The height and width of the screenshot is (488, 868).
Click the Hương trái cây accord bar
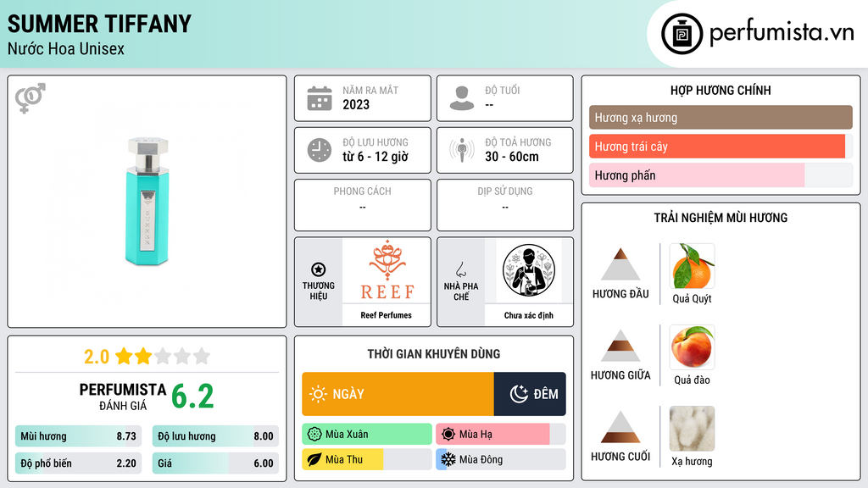click(721, 146)
